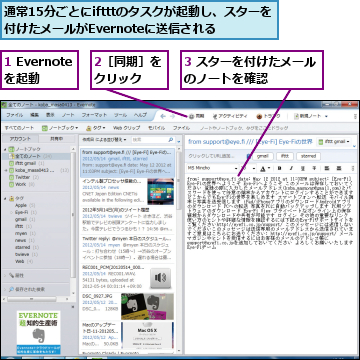Select the Twitter notebook
The width and height of the screenshot is (360, 360).
[24, 177]
